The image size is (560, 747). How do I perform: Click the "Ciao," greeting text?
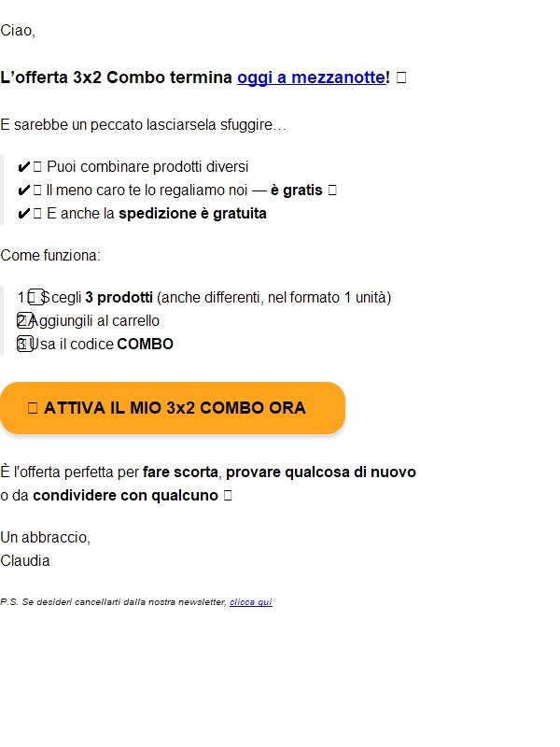(18, 31)
